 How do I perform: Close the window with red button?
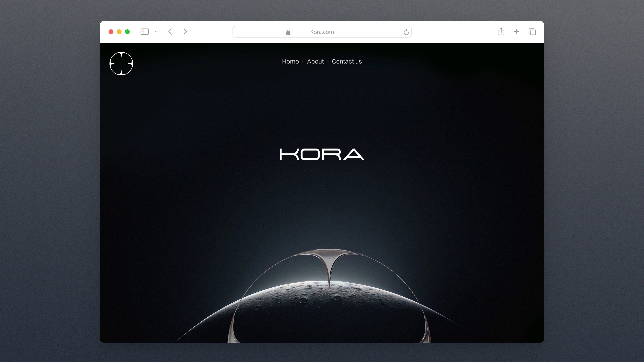click(x=111, y=32)
